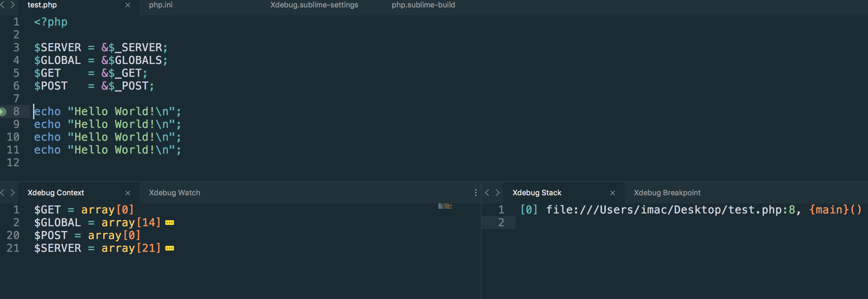868x299 pixels.
Task: Close the Xdebug Stack tab
Action: [613, 193]
